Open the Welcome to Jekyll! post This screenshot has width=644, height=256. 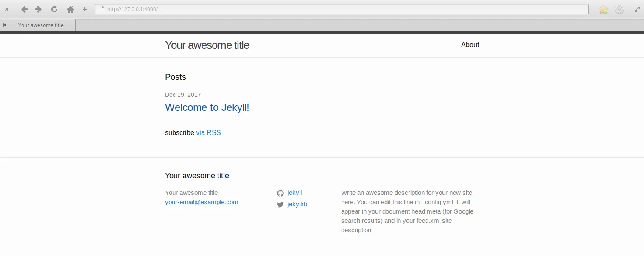click(x=207, y=107)
